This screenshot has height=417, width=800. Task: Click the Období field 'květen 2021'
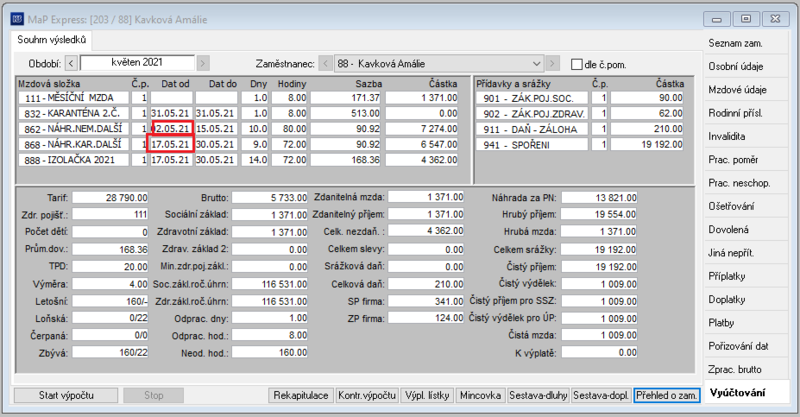(x=137, y=63)
